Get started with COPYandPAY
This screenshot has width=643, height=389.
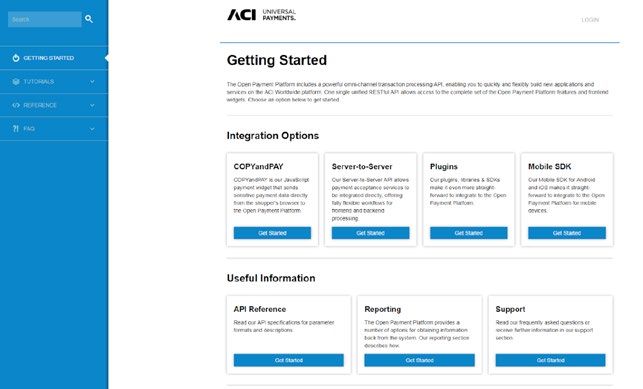(x=272, y=233)
